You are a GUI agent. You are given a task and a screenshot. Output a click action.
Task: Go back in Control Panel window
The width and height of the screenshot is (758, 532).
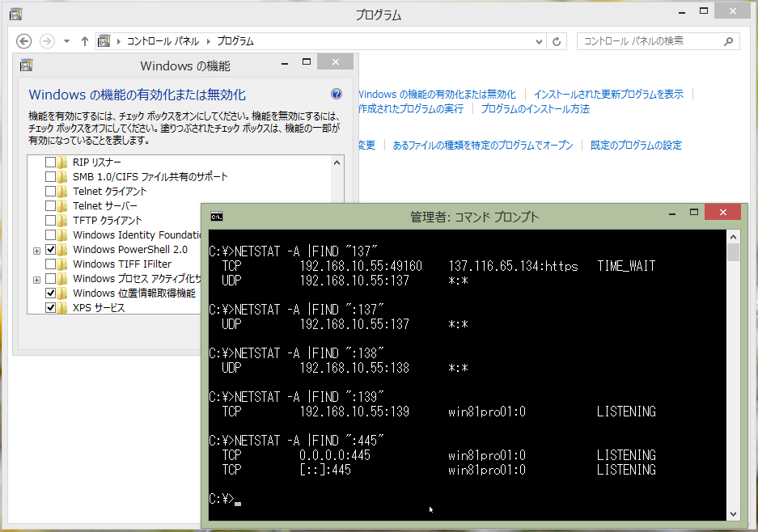(23, 41)
